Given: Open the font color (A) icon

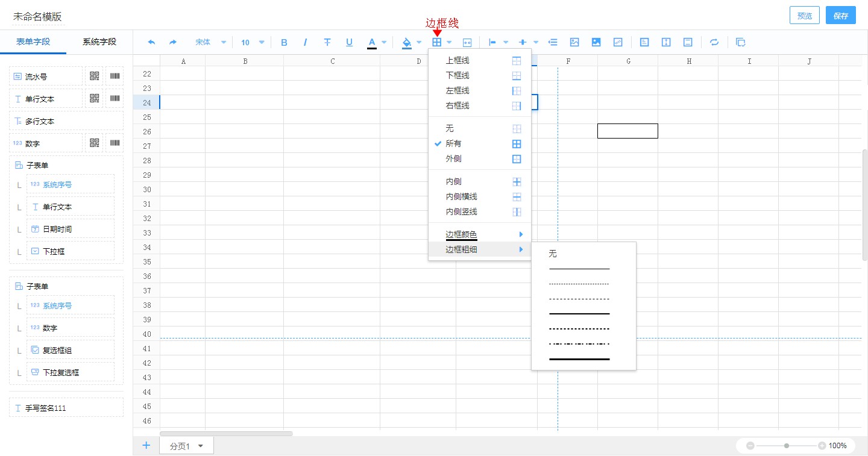Looking at the screenshot, I should pos(373,42).
